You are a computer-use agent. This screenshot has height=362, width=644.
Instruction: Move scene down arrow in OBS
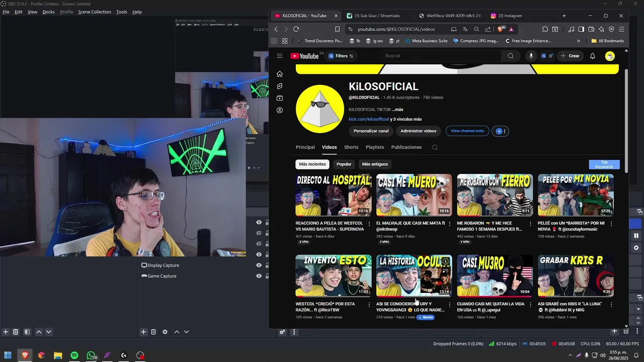[x=49, y=332]
